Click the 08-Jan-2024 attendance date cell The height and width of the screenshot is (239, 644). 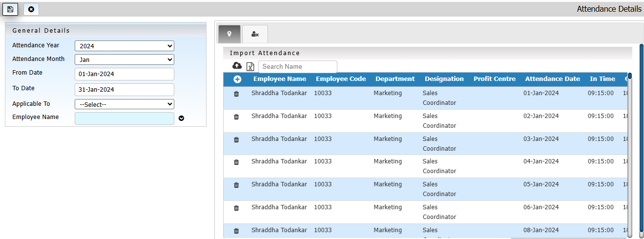(541, 230)
